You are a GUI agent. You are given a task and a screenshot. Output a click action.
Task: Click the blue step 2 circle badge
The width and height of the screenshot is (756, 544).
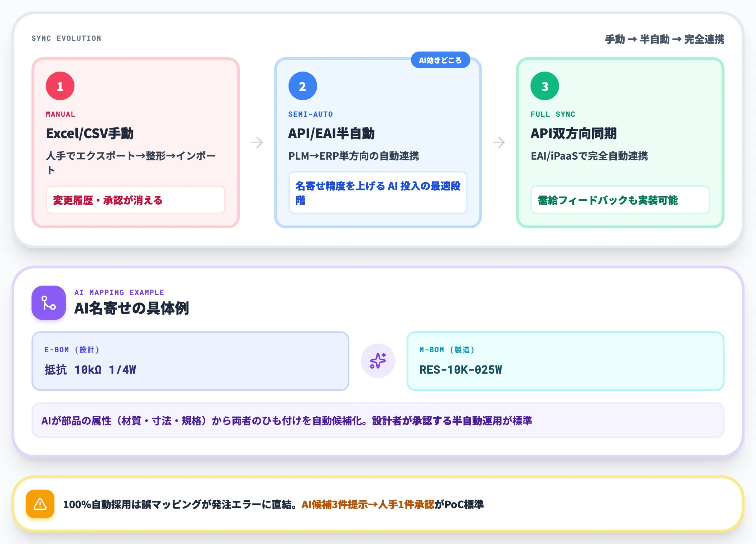point(302,86)
